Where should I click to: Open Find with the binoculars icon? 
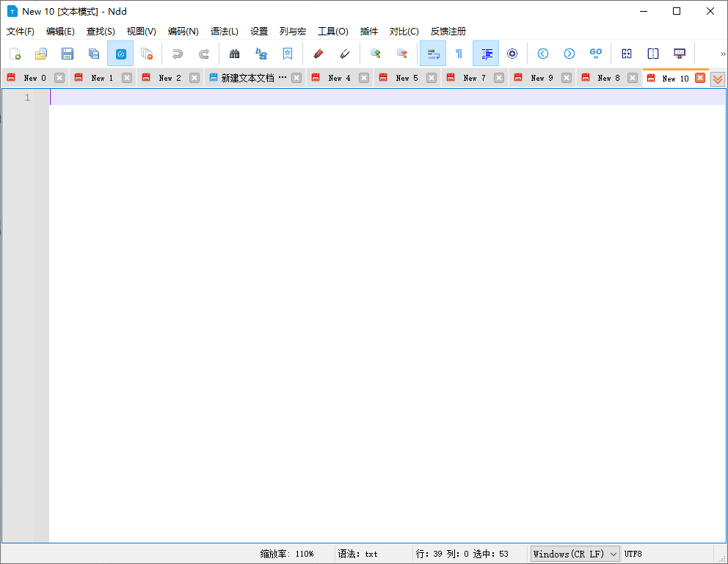coord(234,54)
